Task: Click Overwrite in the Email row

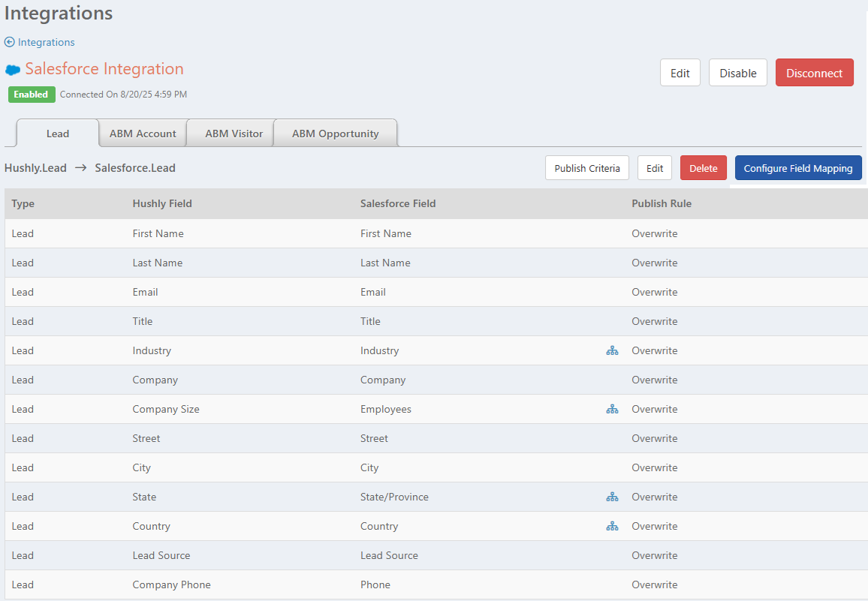Action: [x=654, y=292]
